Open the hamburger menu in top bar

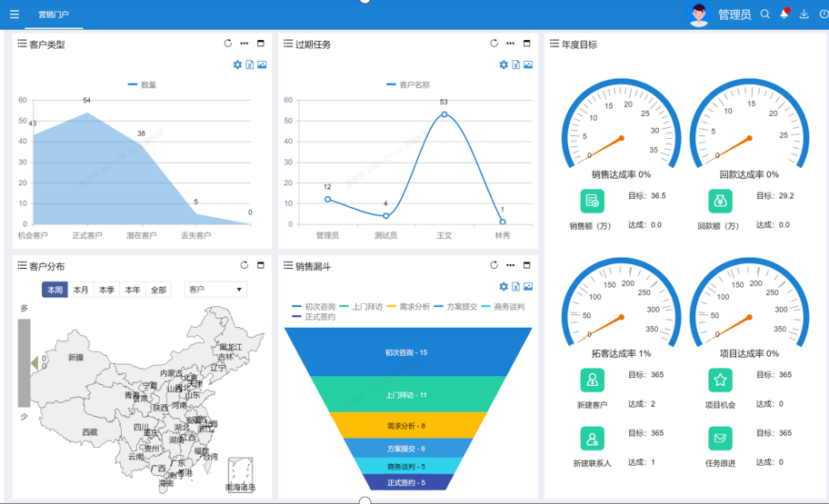(14, 15)
